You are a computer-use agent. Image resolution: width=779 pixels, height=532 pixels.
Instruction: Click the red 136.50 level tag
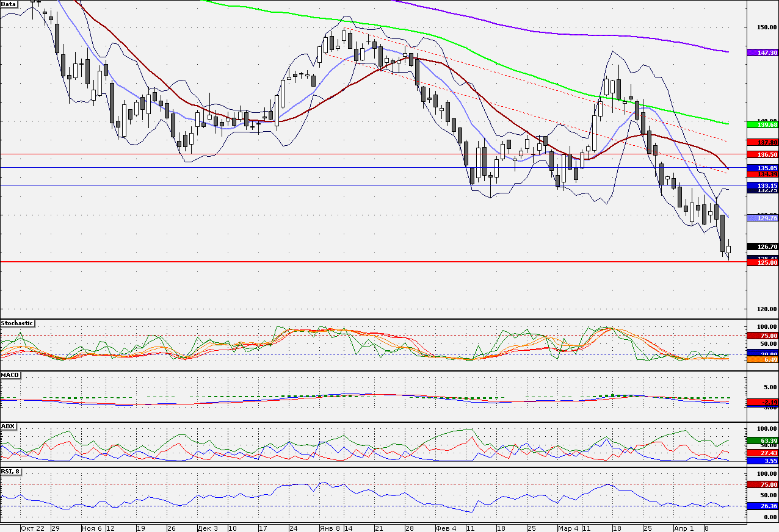pyautogui.click(x=763, y=154)
